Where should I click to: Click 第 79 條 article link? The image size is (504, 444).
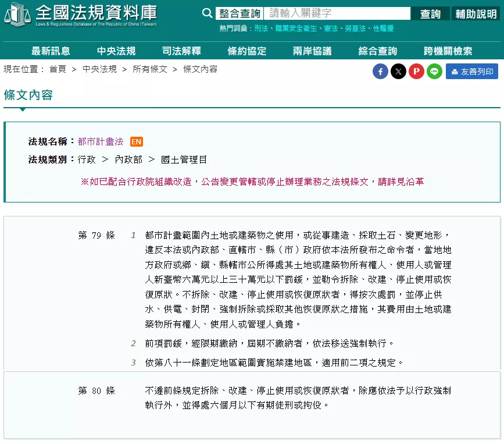pyautogui.click(x=96, y=235)
